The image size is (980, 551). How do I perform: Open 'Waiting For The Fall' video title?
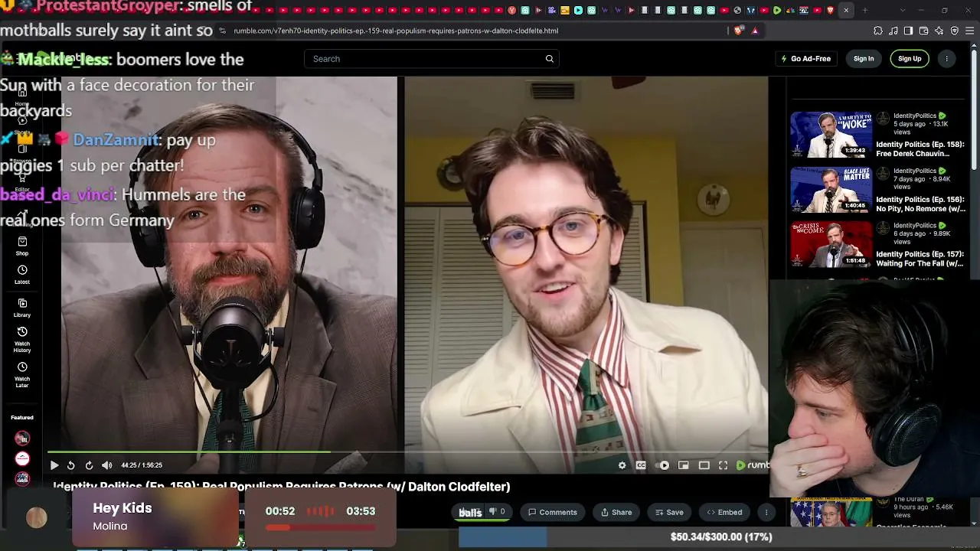click(920, 259)
